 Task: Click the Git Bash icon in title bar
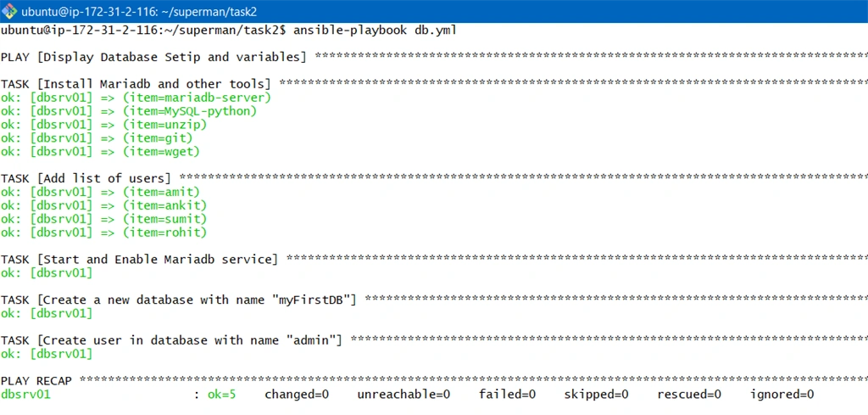tap(9, 11)
